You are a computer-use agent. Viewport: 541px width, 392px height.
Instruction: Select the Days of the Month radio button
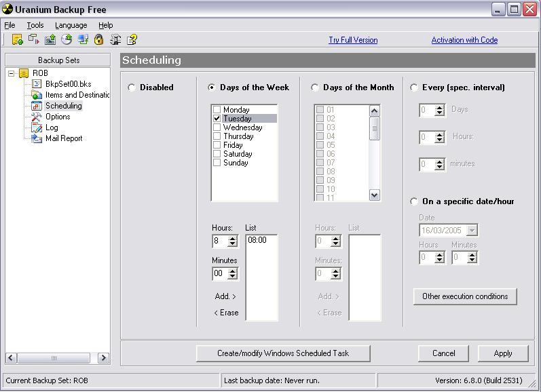[x=315, y=87]
